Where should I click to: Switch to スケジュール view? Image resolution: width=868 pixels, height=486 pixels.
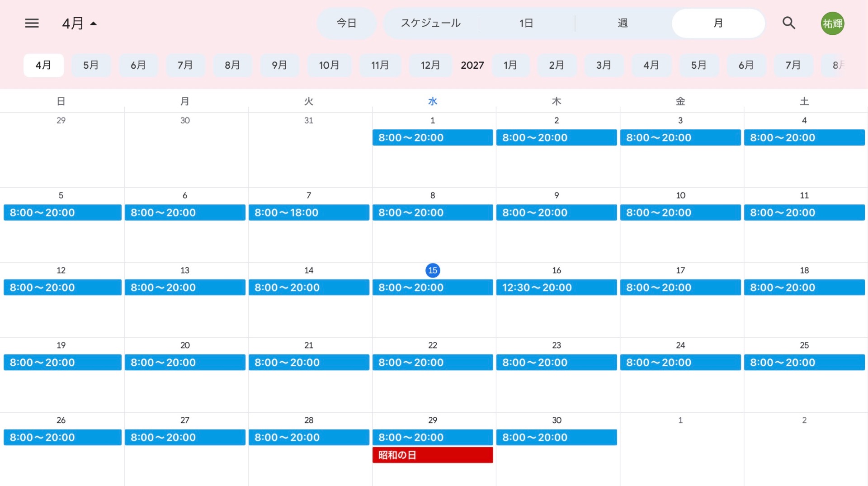430,23
